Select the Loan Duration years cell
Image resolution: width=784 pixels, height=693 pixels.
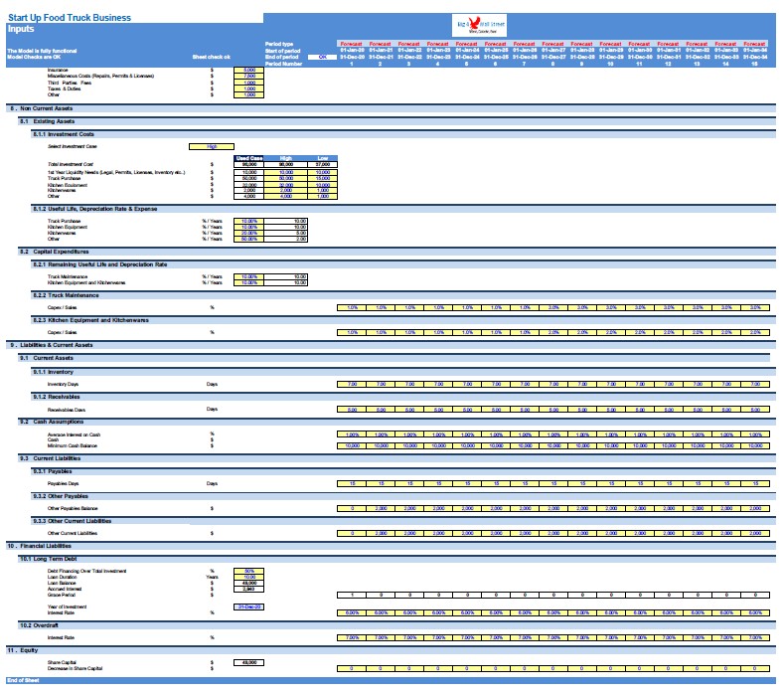(x=248, y=576)
